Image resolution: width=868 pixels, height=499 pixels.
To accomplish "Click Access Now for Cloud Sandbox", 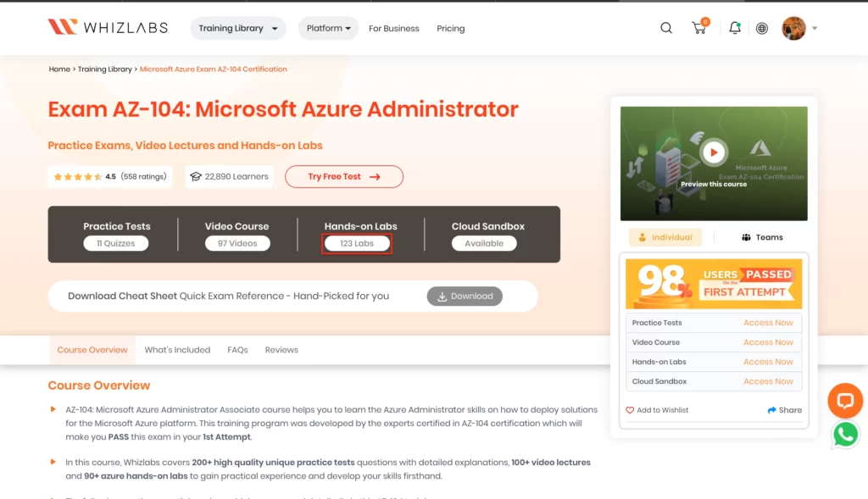I will (x=768, y=381).
